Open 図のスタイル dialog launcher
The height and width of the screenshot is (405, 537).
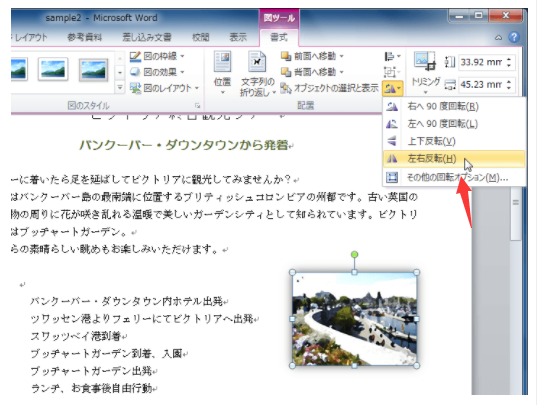tap(198, 105)
